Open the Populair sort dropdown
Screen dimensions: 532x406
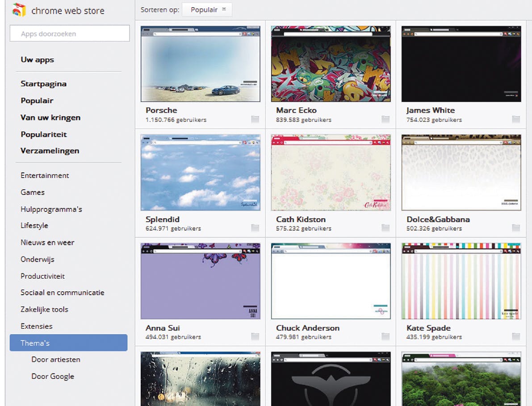(207, 10)
